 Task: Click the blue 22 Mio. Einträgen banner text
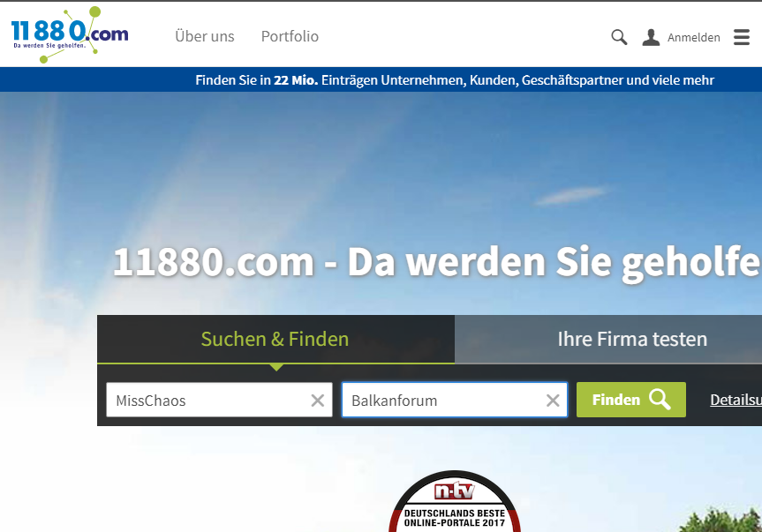pyautogui.click(x=455, y=80)
